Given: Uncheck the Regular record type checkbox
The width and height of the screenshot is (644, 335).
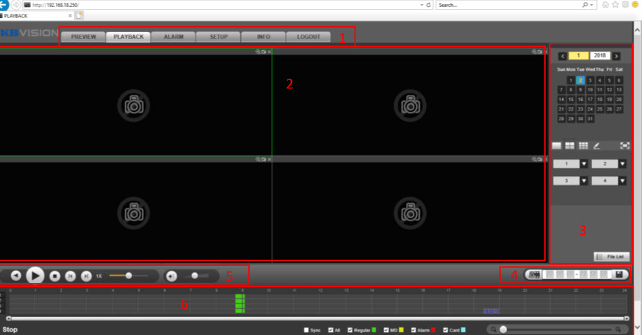Looking at the screenshot, I should point(350,330).
